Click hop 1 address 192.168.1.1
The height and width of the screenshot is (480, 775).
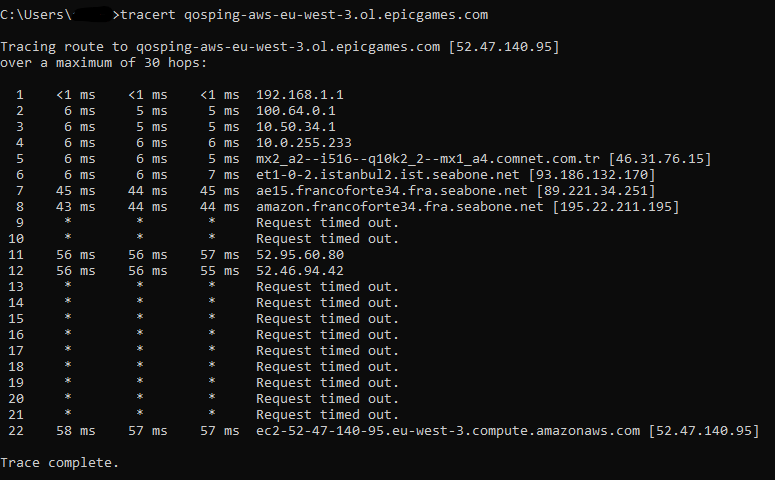[300, 95]
